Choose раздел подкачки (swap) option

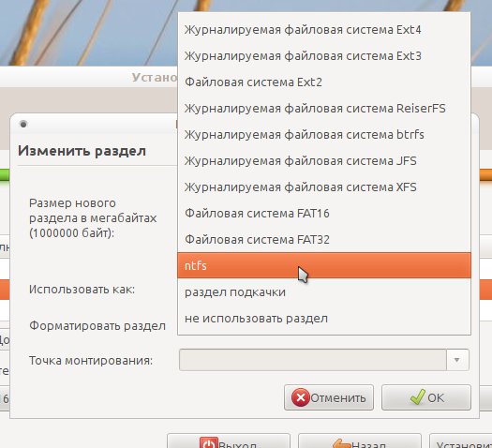324,292
